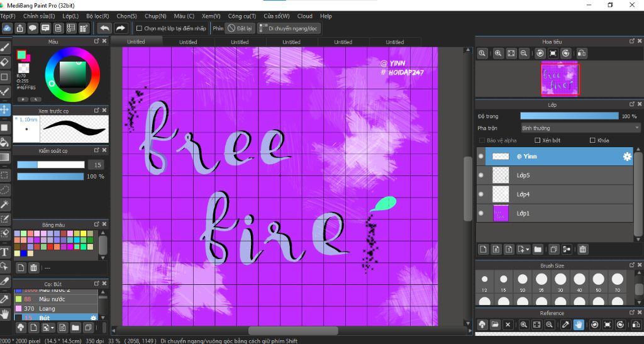Screen dimensions: 644x344
Task: Open the Help menu
Action: click(326, 16)
